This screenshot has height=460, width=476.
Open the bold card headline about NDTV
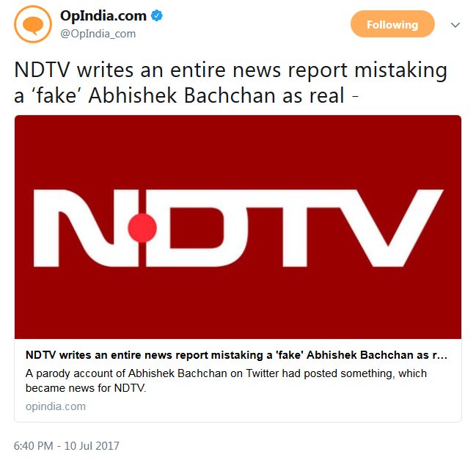click(x=236, y=355)
